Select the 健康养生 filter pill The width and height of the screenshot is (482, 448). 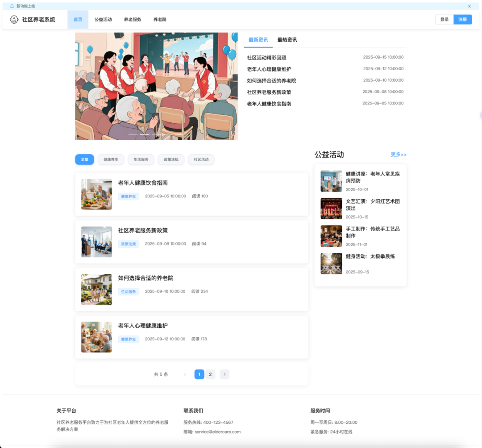[x=110, y=159]
